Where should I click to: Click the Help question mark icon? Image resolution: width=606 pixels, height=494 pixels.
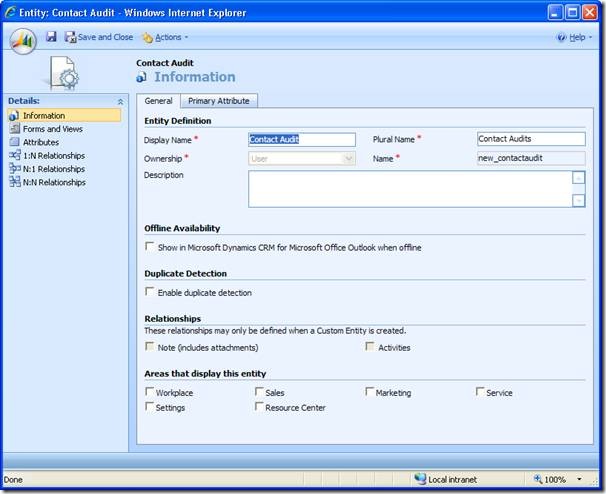[x=561, y=37]
